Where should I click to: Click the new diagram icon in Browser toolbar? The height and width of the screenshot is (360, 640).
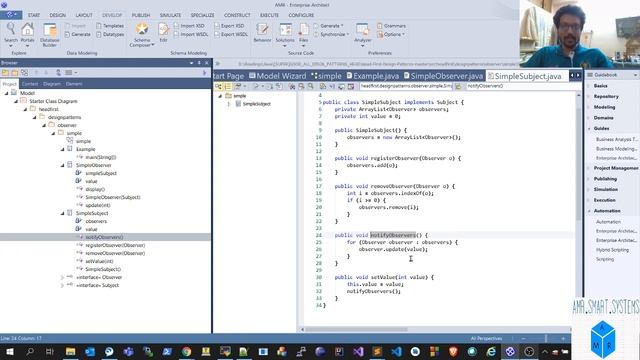tap(24, 73)
